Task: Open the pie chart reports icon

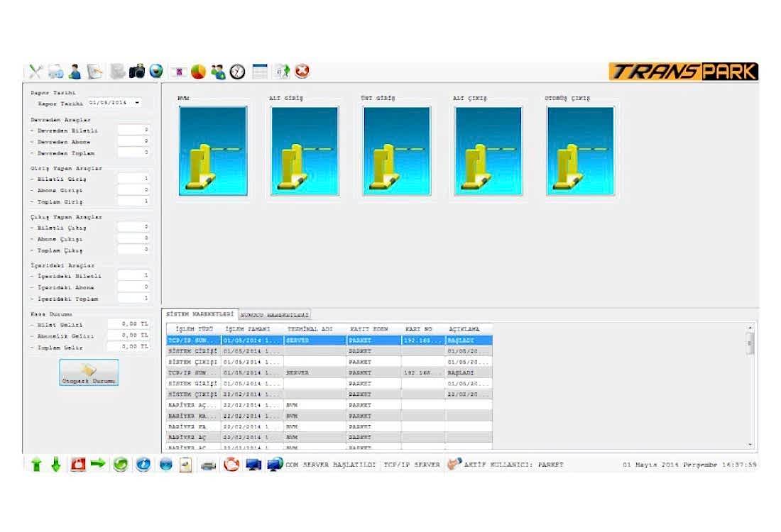Action: (x=198, y=72)
